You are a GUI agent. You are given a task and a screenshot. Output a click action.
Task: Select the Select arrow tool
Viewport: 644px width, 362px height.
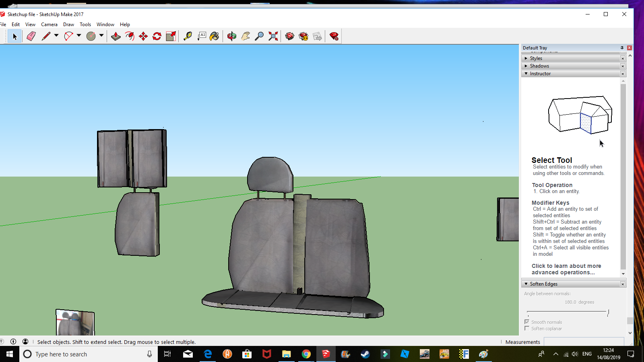point(14,37)
